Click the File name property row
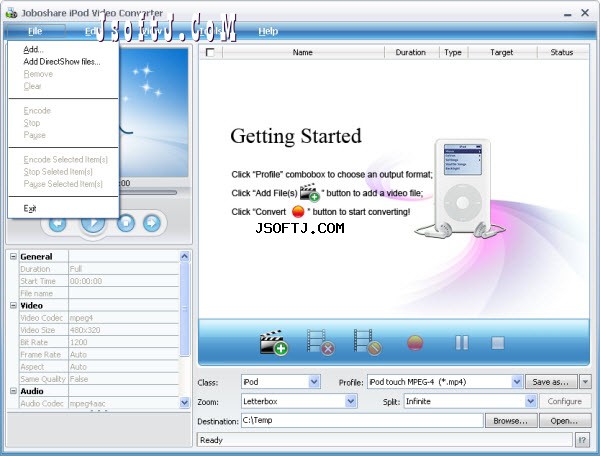The width and height of the screenshot is (600, 456). pos(99,293)
